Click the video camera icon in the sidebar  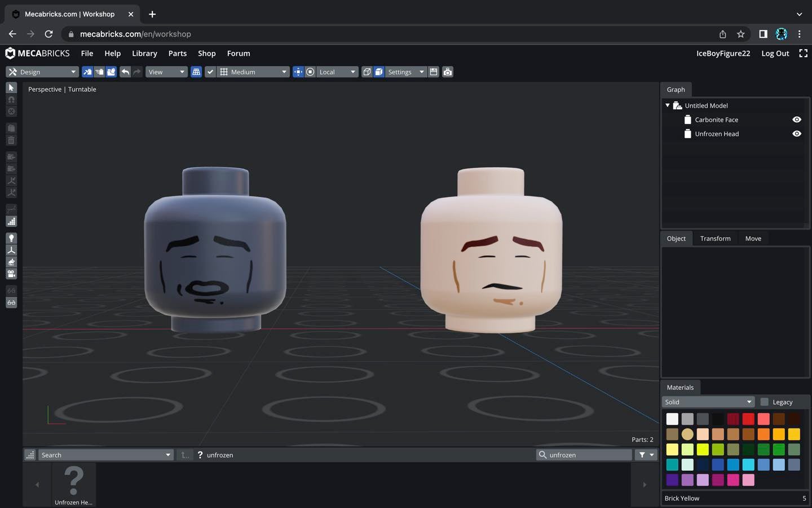pos(11,274)
